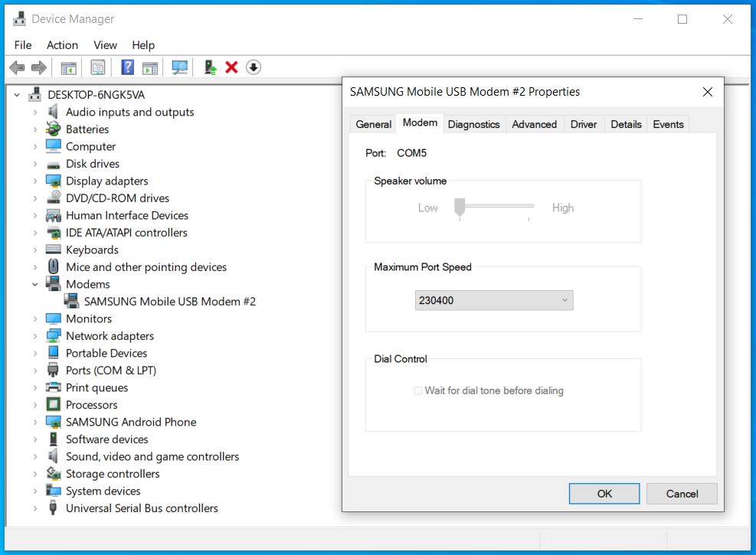
Task: Click the Audio inputs and outputs speaker icon
Action: point(53,112)
